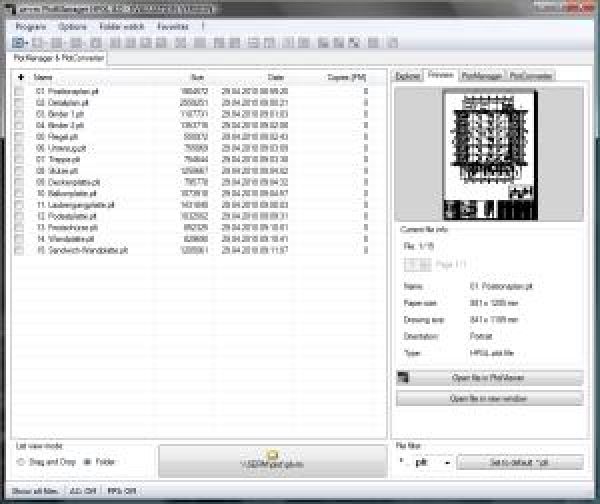This screenshot has height=504, width=600.
Task: Expand the File filter plt dropdown
Action: coord(447,463)
